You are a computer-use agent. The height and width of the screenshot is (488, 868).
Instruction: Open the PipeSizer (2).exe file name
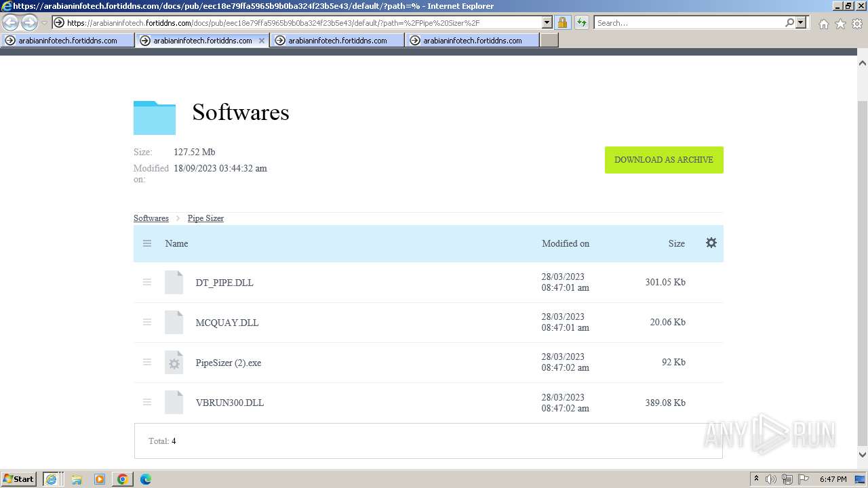tap(229, 363)
